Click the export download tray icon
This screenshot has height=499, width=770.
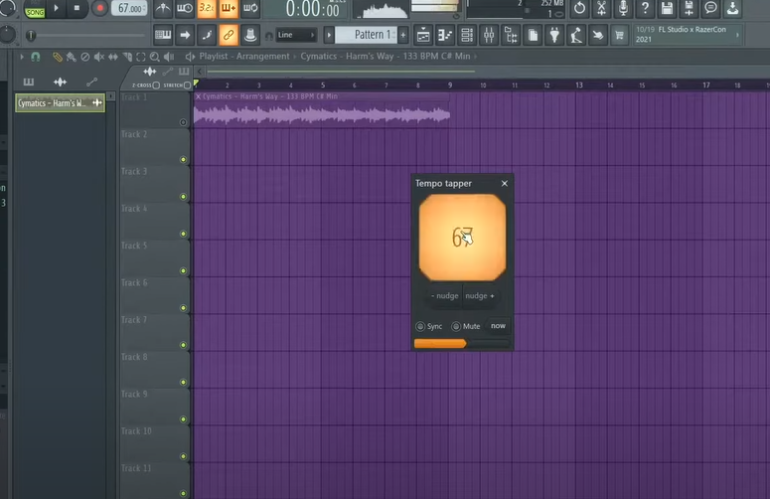[x=733, y=8]
